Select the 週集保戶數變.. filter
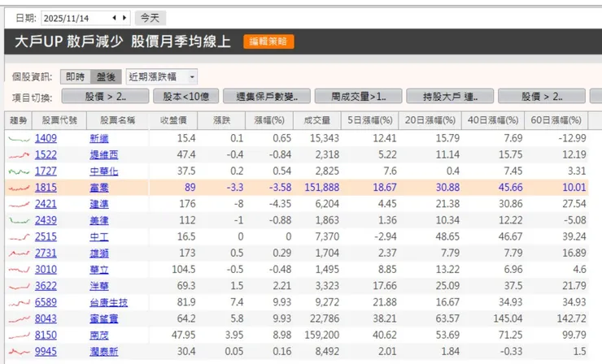Screen dimensions: 602x364 click(267, 96)
